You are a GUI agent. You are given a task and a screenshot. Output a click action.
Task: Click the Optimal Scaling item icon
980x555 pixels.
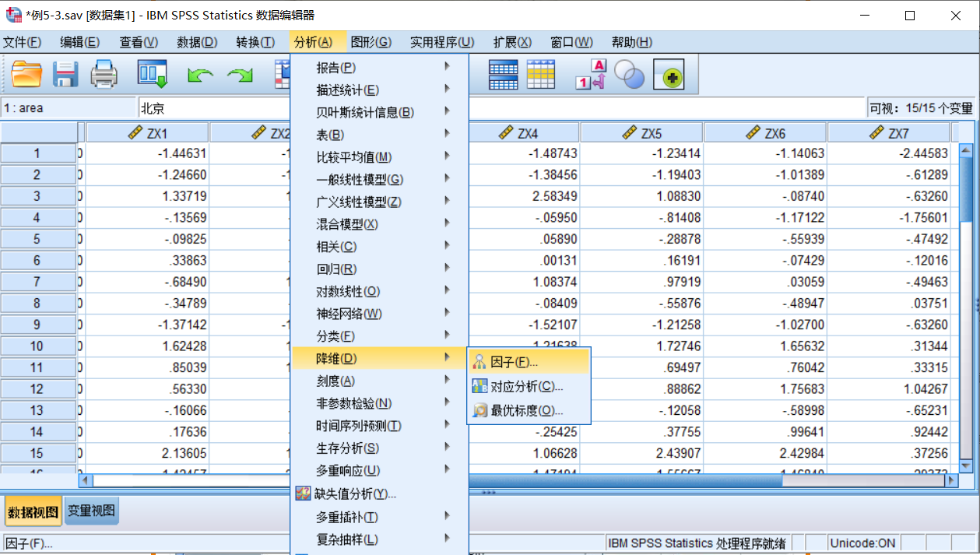480,410
